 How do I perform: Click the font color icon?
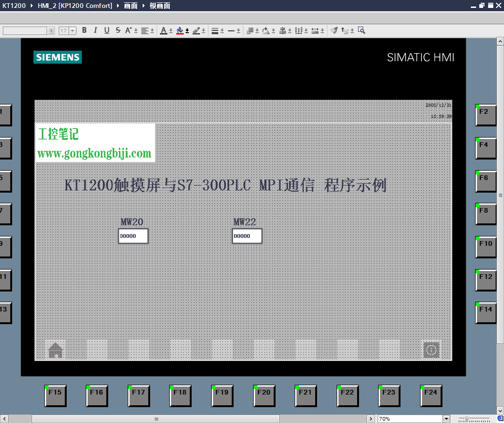[164, 30]
